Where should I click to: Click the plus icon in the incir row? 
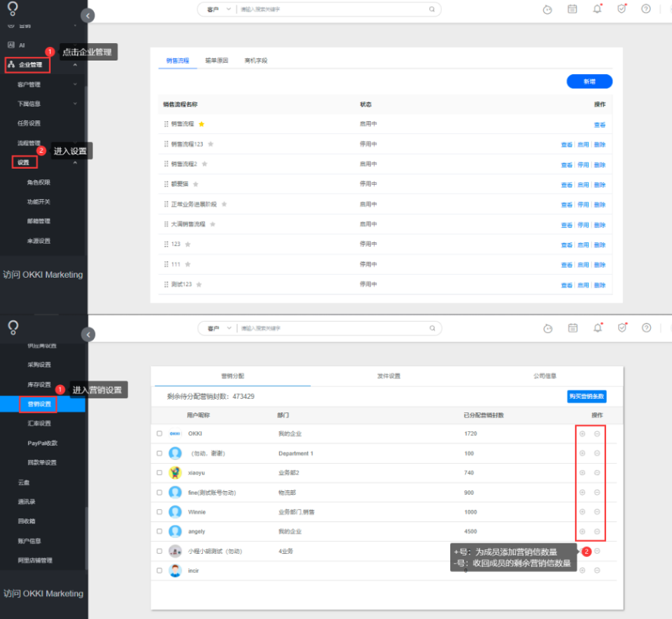click(x=583, y=571)
